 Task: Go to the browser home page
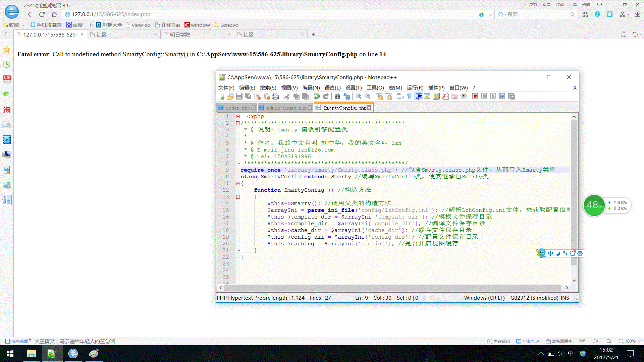(54, 14)
